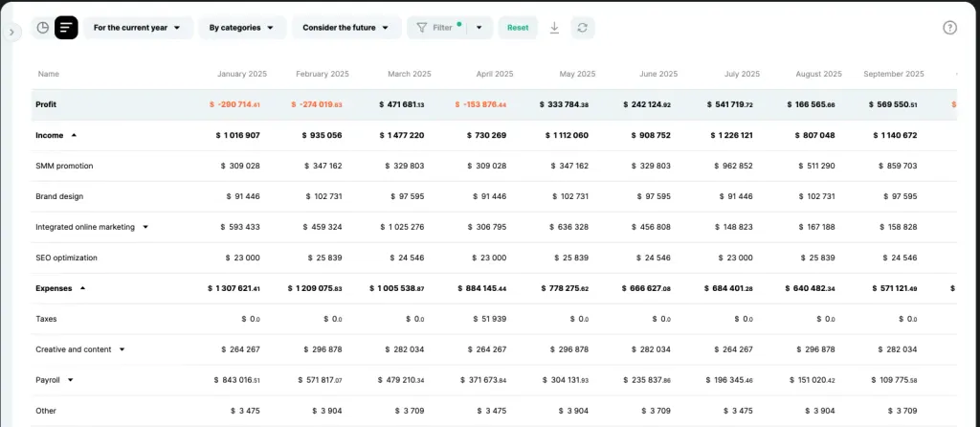The height and width of the screenshot is (427, 980).
Task: Click SEO optimization value 23 000 in January
Action: pos(242,258)
